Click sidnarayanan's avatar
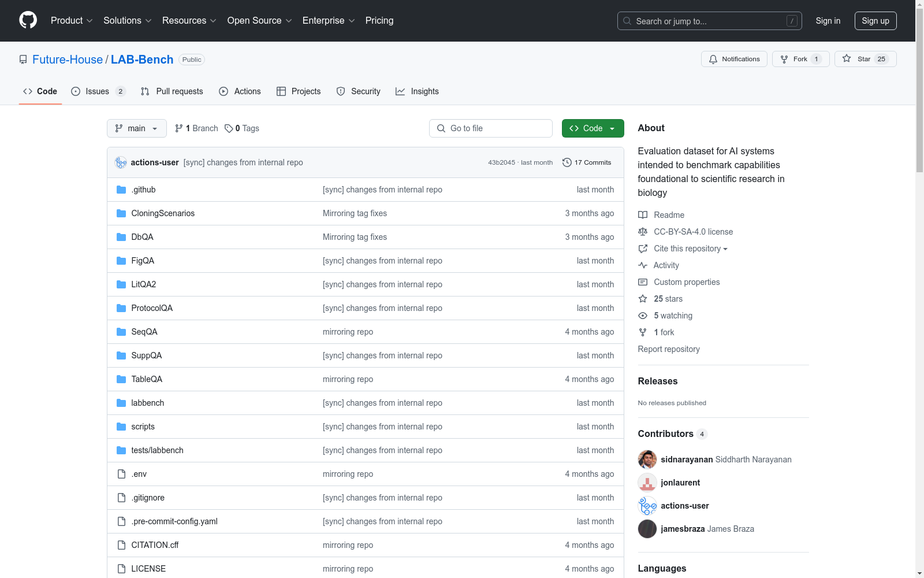 coord(647,460)
